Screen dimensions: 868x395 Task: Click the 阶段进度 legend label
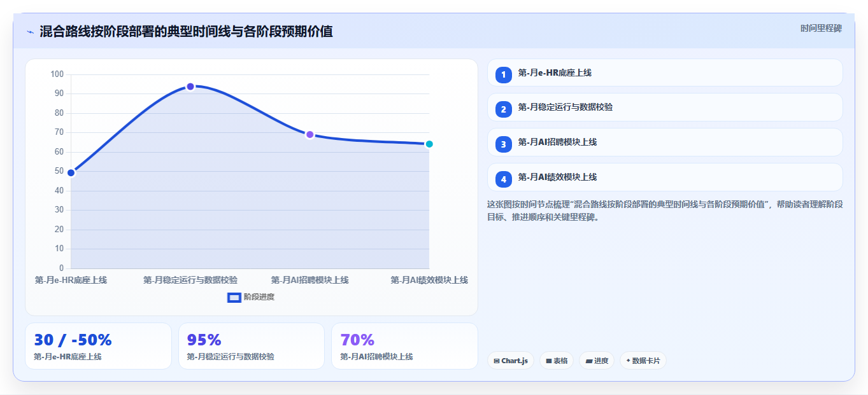(x=259, y=297)
